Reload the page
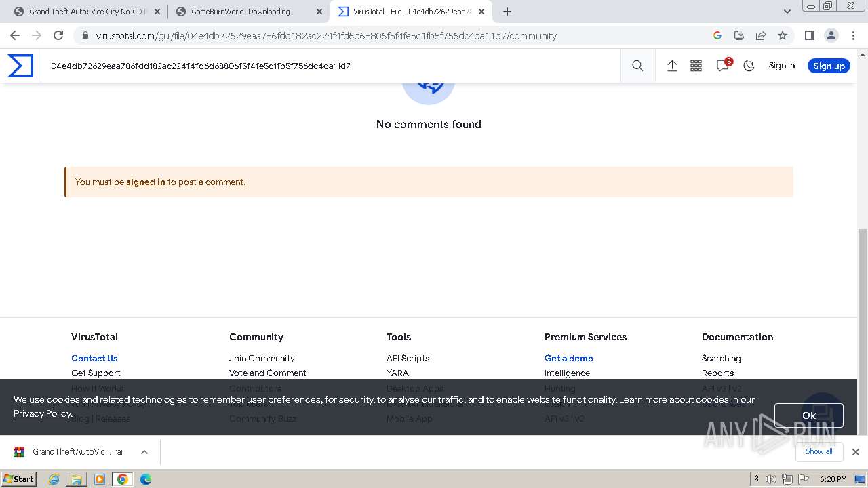Screen dimensions: 868x488 tap(58, 35)
